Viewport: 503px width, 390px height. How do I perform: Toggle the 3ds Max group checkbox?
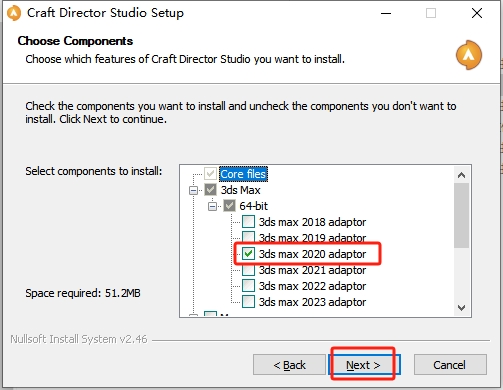click(x=210, y=190)
